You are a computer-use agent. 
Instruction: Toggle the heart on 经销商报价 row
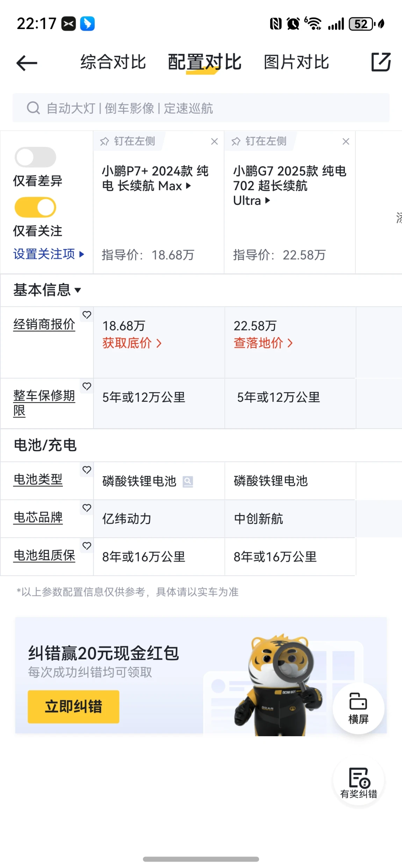tap(87, 315)
